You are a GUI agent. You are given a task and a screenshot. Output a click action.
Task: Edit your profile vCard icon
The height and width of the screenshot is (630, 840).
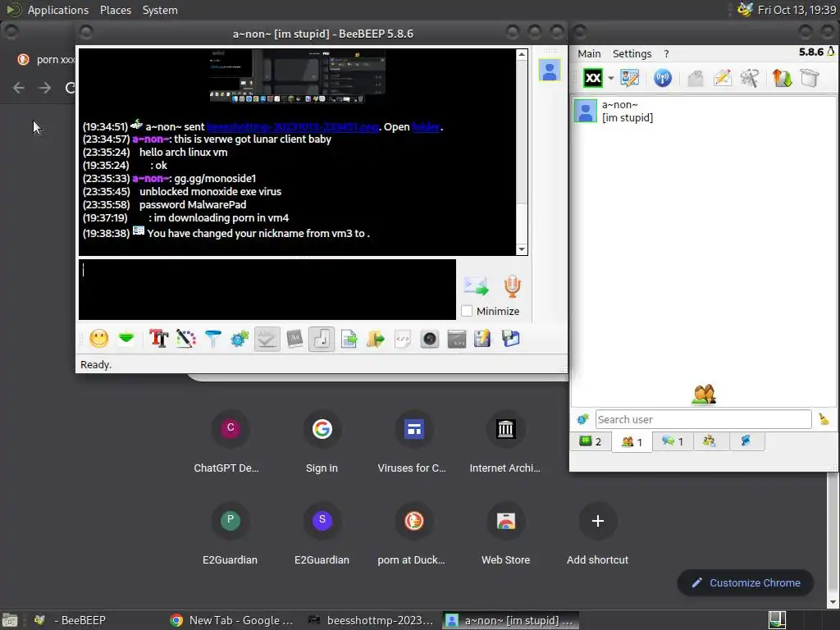click(629, 78)
